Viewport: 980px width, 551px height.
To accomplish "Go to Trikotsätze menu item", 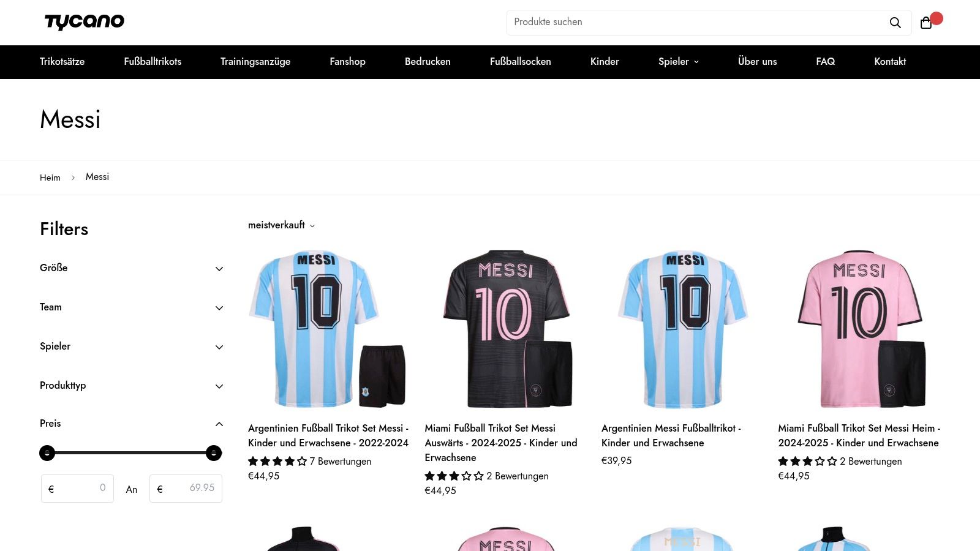I will pos(62,62).
